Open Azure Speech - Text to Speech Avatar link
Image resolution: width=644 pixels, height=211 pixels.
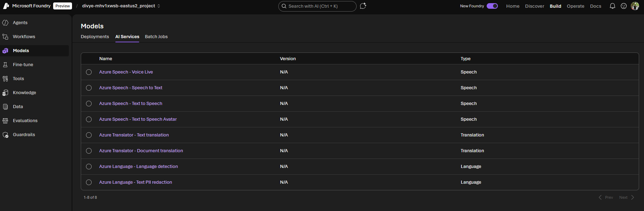click(138, 119)
